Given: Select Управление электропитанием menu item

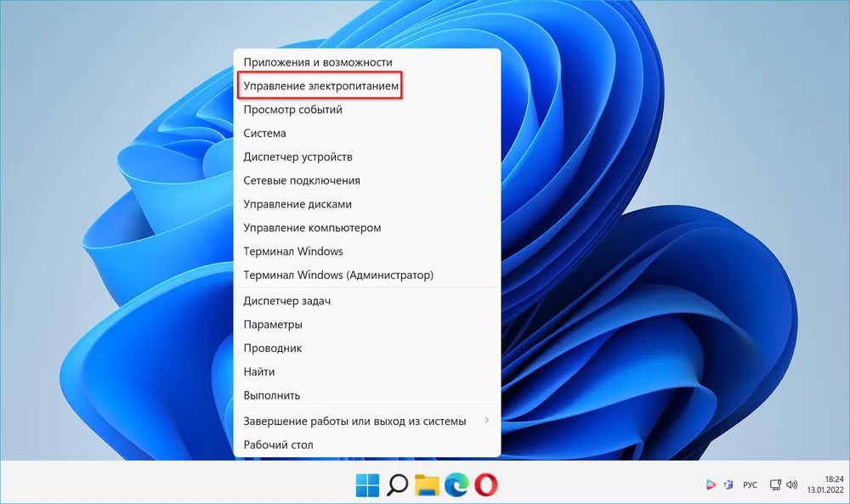Looking at the screenshot, I should tap(320, 86).
